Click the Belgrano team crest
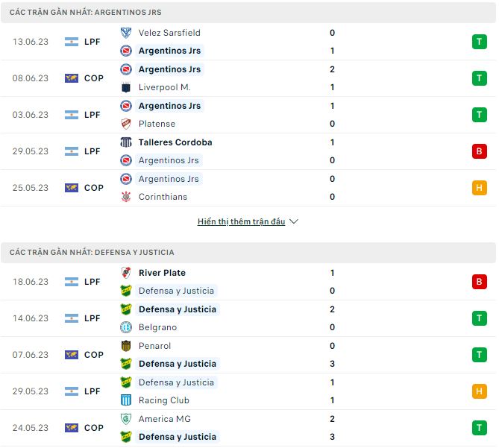The width and height of the screenshot is (499, 448). point(126,327)
